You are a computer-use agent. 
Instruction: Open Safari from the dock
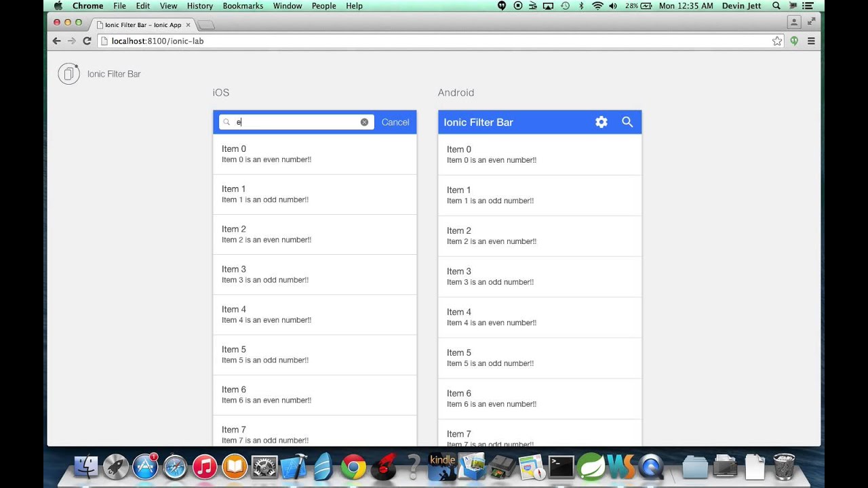175,466
